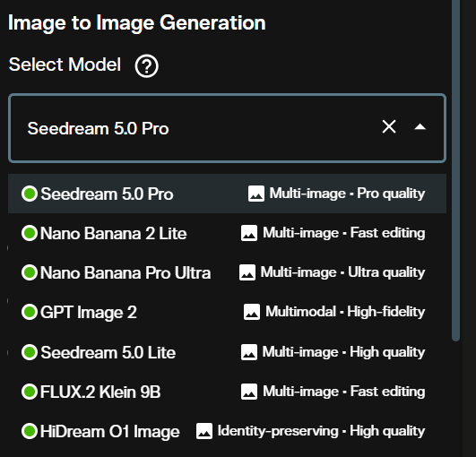Click image icon beside Multi-image · Ultra quality

[247, 272]
